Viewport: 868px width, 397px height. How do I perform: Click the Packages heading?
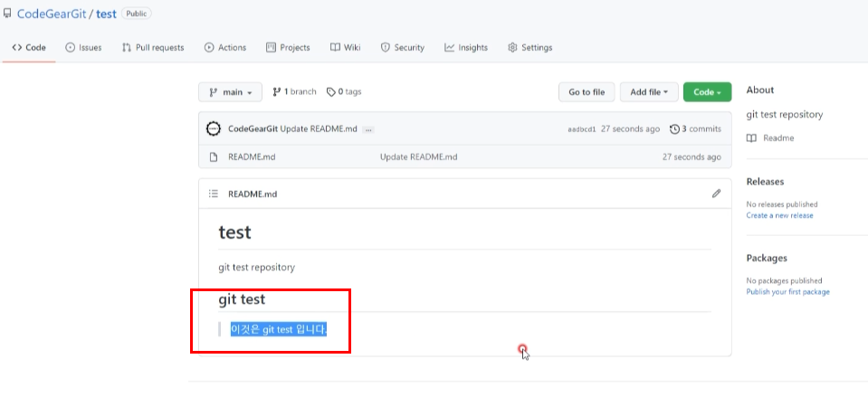[767, 258]
